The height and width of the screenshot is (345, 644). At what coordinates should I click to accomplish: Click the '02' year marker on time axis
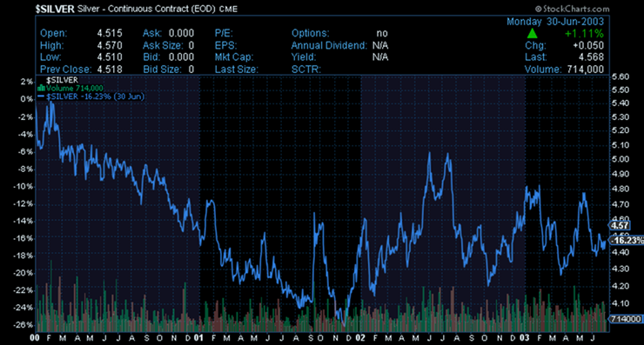(360, 338)
